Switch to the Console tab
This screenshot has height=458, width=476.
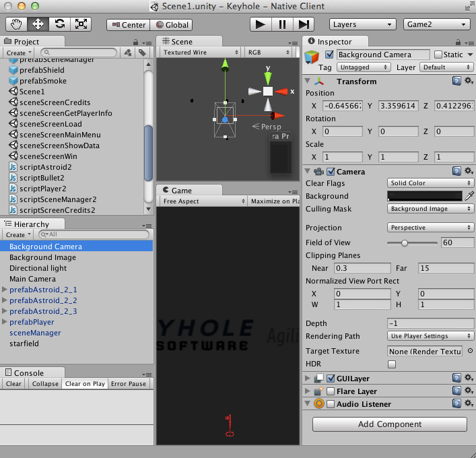pyautogui.click(x=28, y=372)
